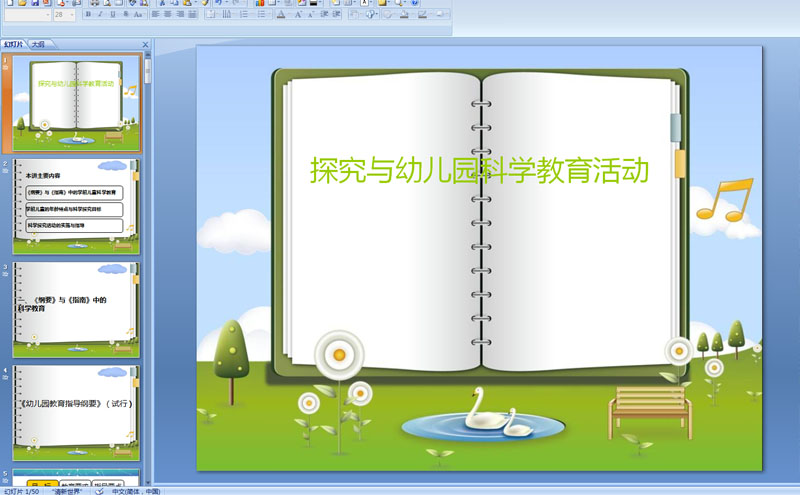Select the partially visible slide 5 thumbnail
The height and width of the screenshot is (495, 800).
[77, 478]
